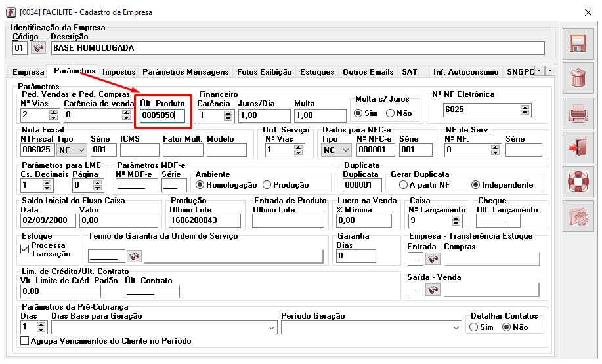This screenshot has height=364, width=602.
Task: Click Ord. Serviço Nº Vias spinner
Action: point(298,150)
